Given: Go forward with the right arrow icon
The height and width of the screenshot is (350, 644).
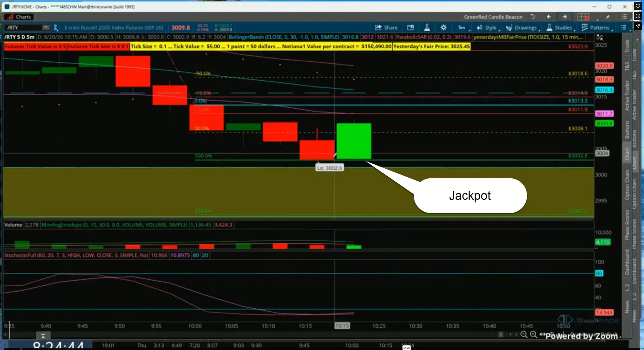Looking at the screenshot, I should tap(565, 16).
